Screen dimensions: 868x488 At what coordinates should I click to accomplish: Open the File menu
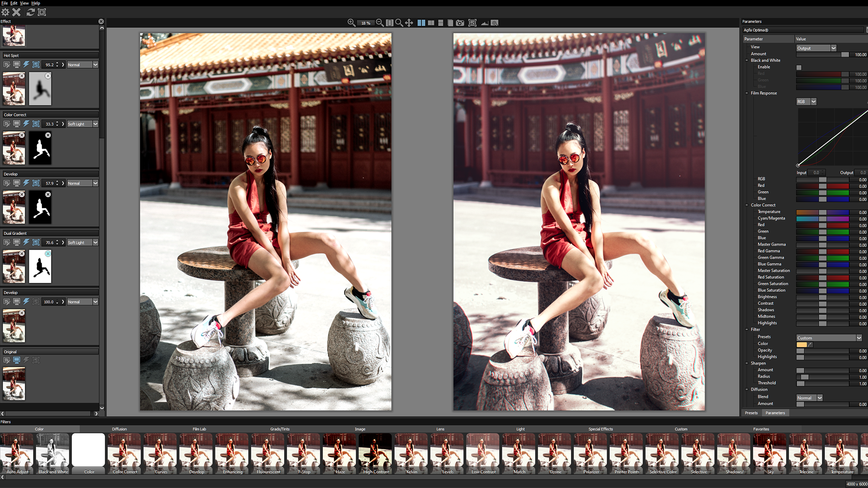5,3
